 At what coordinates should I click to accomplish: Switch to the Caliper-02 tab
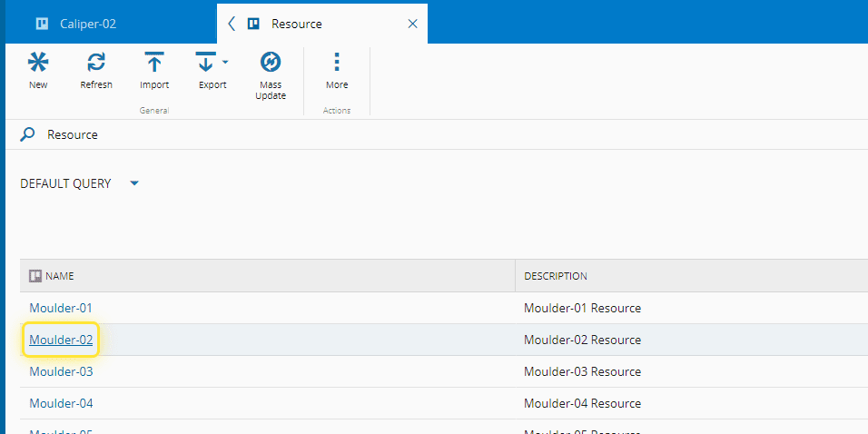coord(87,24)
